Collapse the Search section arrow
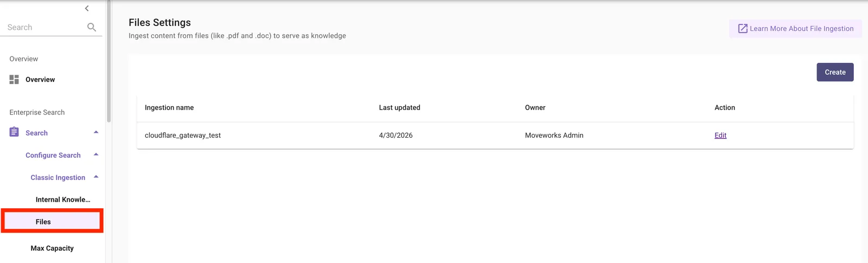868x263 pixels. coord(96,132)
